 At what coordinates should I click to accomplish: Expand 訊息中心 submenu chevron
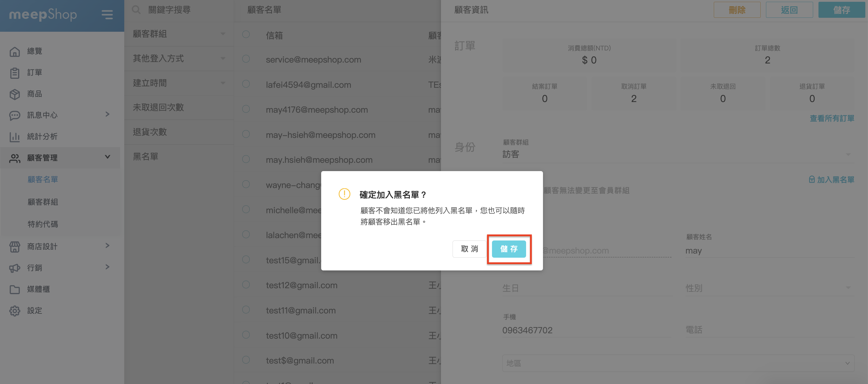pyautogui.click(x=107, y=114)
